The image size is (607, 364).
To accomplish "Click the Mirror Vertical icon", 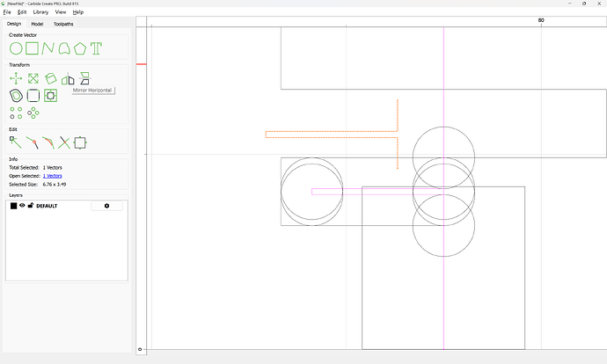I will [x=84, y=78].
